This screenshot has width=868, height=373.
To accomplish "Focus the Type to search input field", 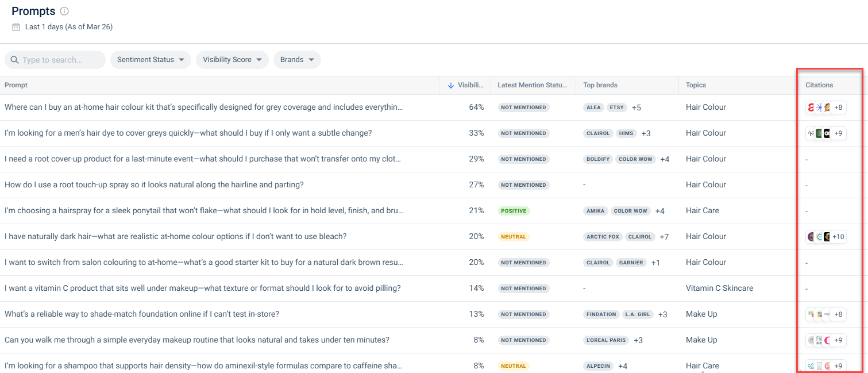I will 55,60.
